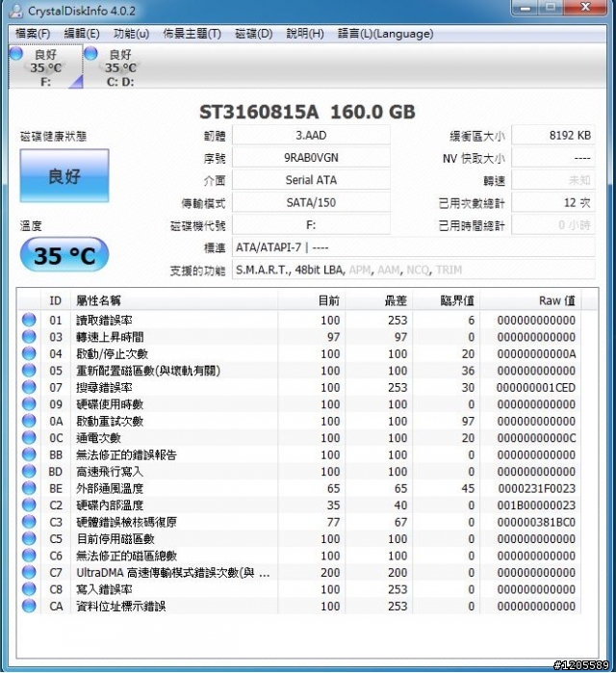
Task: Click status orb of attribute C2 硬碟內部溫度
Action: point(29,505)
